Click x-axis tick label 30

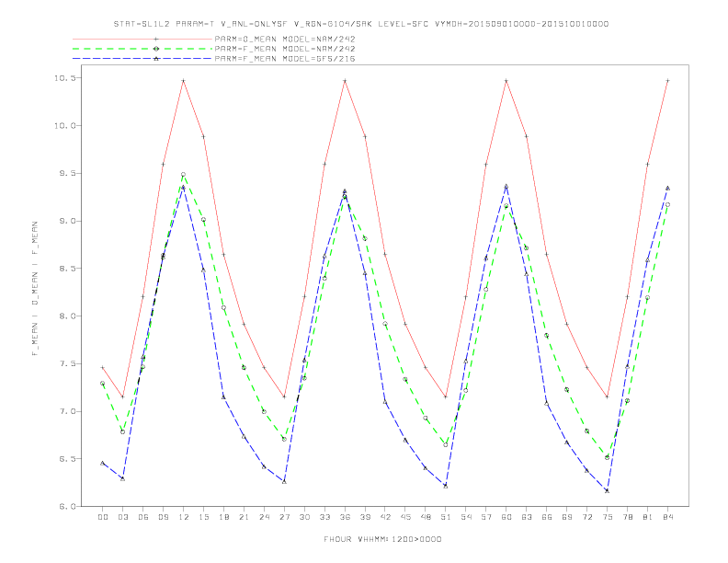point(304,517)
